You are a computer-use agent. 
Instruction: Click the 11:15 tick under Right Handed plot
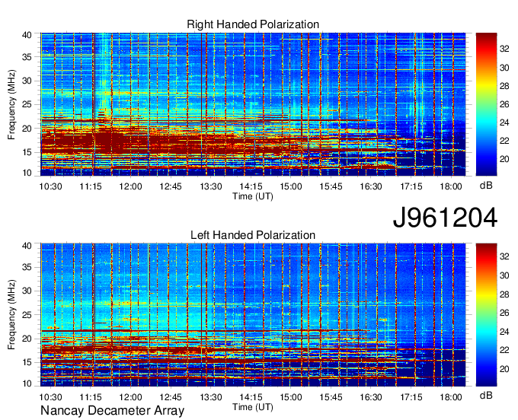(91, 186)
